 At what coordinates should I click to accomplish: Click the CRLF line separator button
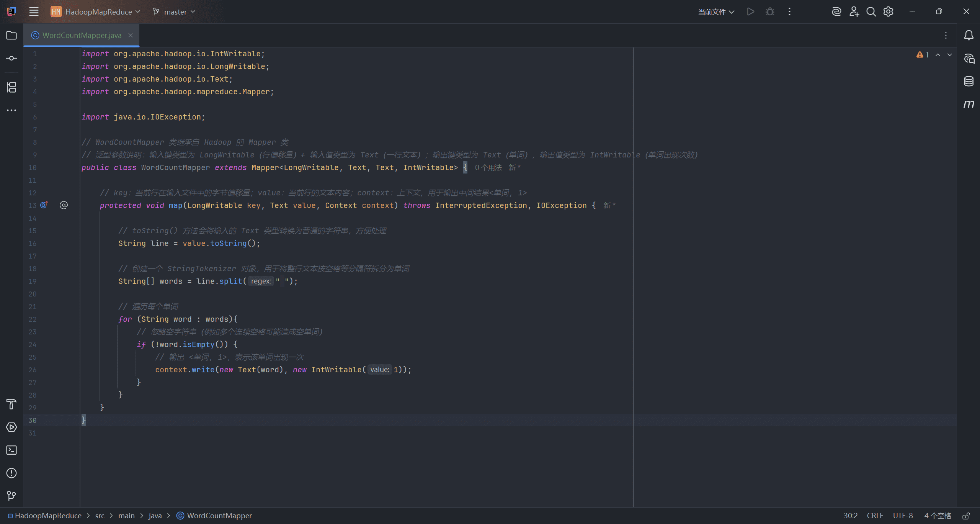tap(875, 516)
